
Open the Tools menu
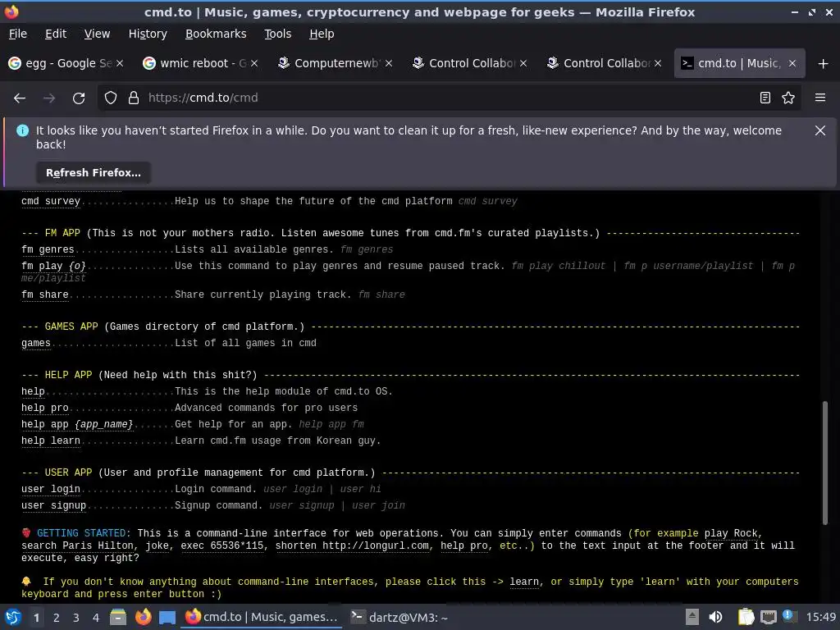point(277,34)
